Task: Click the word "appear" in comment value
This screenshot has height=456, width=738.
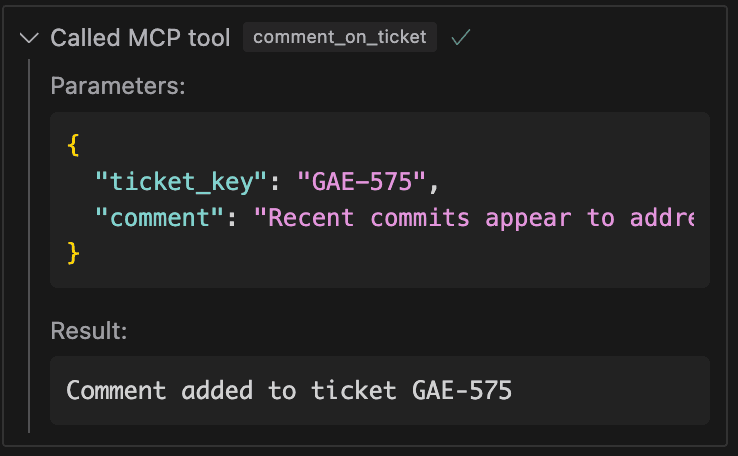Action: (528, 217)
